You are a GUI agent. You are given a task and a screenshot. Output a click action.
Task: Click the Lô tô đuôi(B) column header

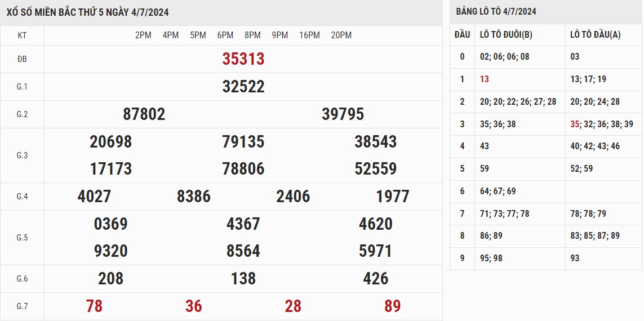(x=505, y=35)
